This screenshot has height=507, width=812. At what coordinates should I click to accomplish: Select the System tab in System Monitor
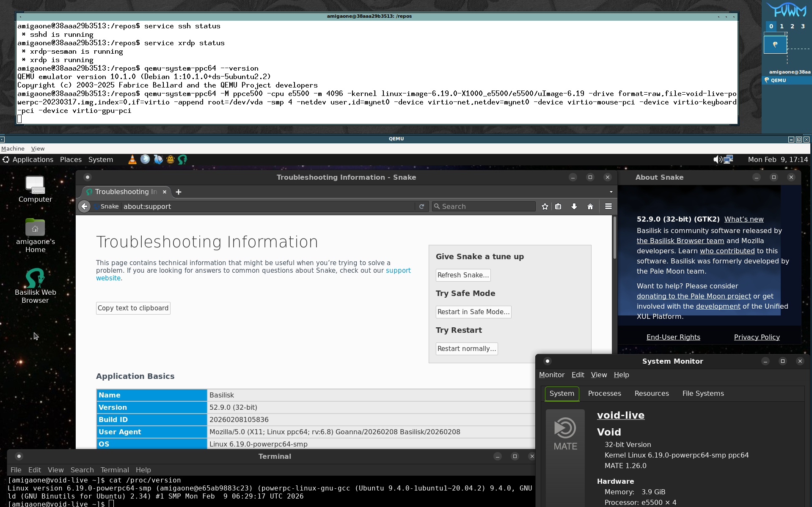tap(562, 393)
